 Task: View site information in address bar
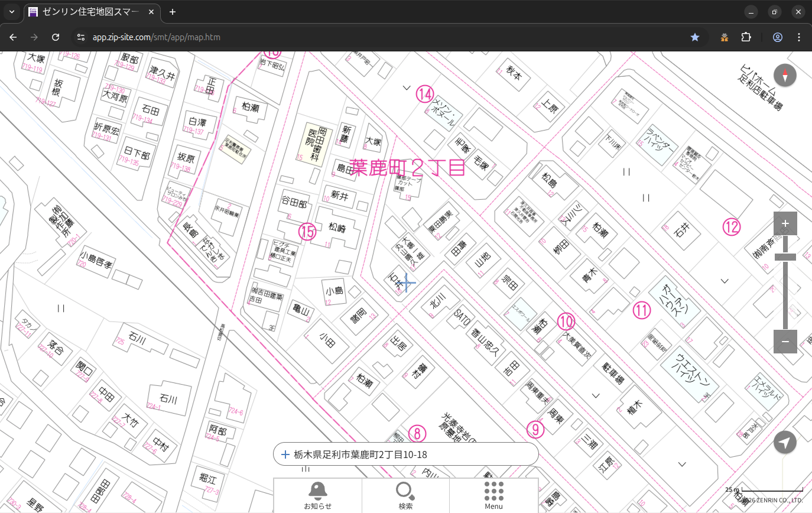pos(81,37)
